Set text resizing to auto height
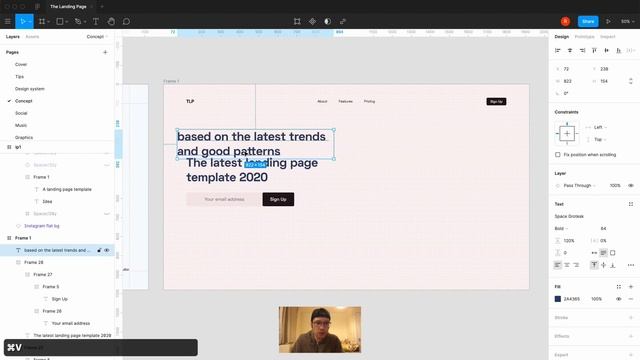Image resolution: width=640 pixels, height=360 pixels. tap(603, 253)
